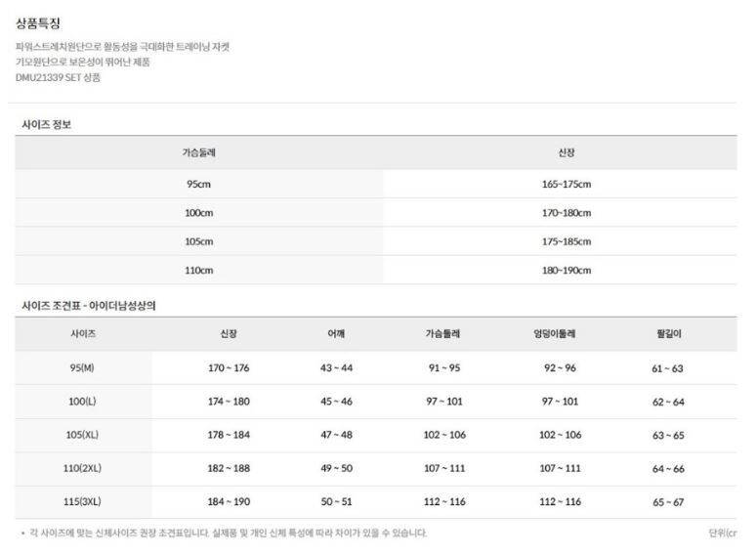Click the 상품특징 heading
The height and width of the screenshot is (555, 756).
[x=38, y=23]
